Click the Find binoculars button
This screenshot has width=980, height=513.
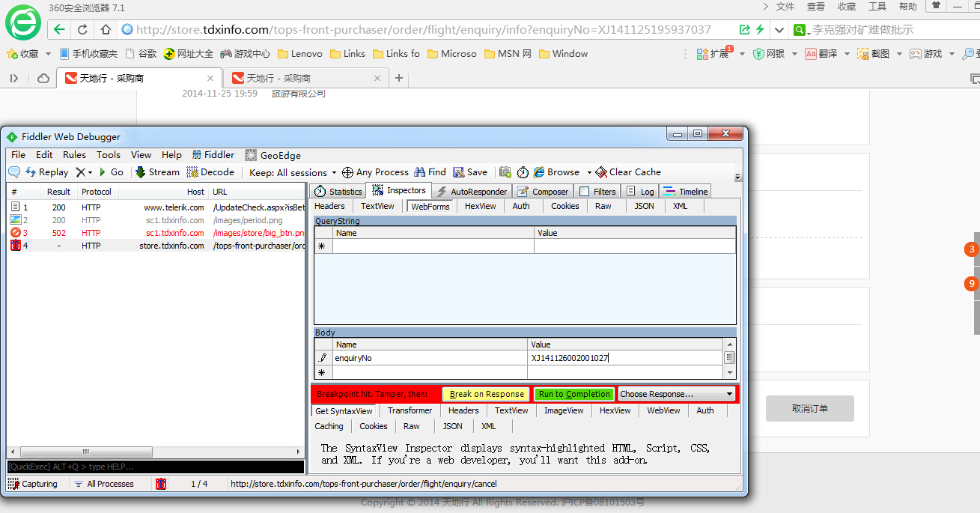click(430, 172)
